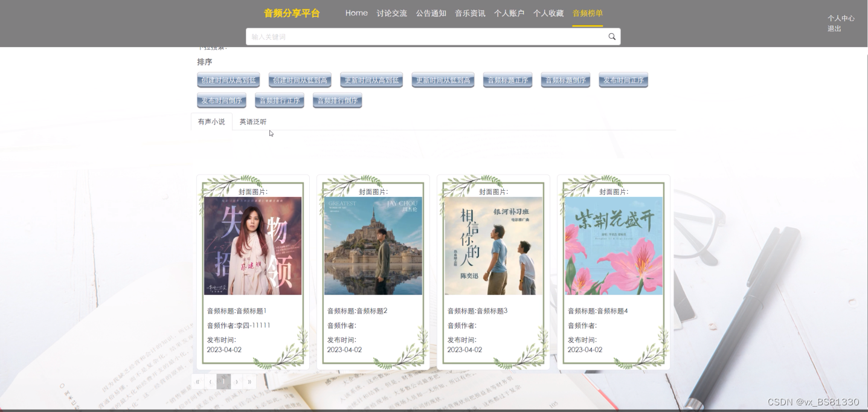This screenshot has width=868, height=412.
Task: Focus the keyword search input field
Action: point(426,37)
